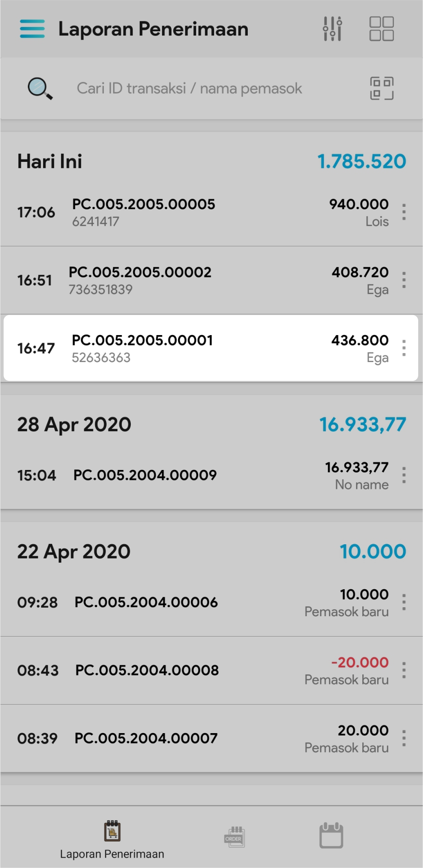Select the 28 Apr 2020 section header
423x868 pixels.
coord(74,425)
